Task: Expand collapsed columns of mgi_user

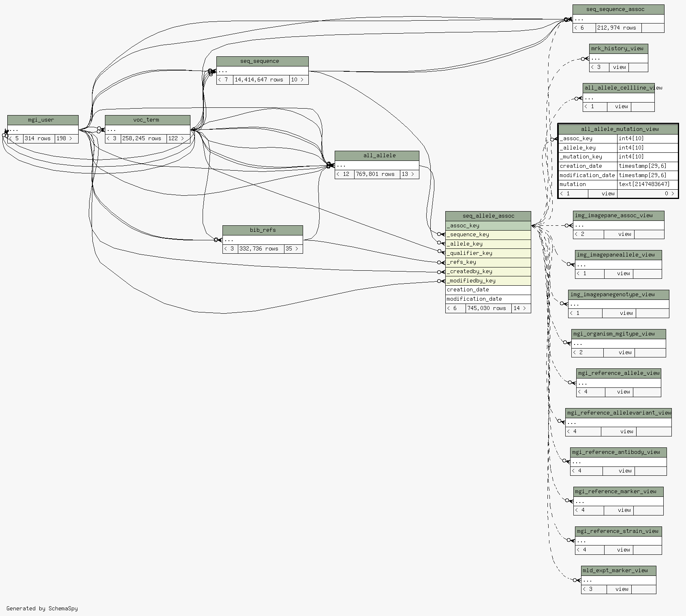Action: [43, 130]
